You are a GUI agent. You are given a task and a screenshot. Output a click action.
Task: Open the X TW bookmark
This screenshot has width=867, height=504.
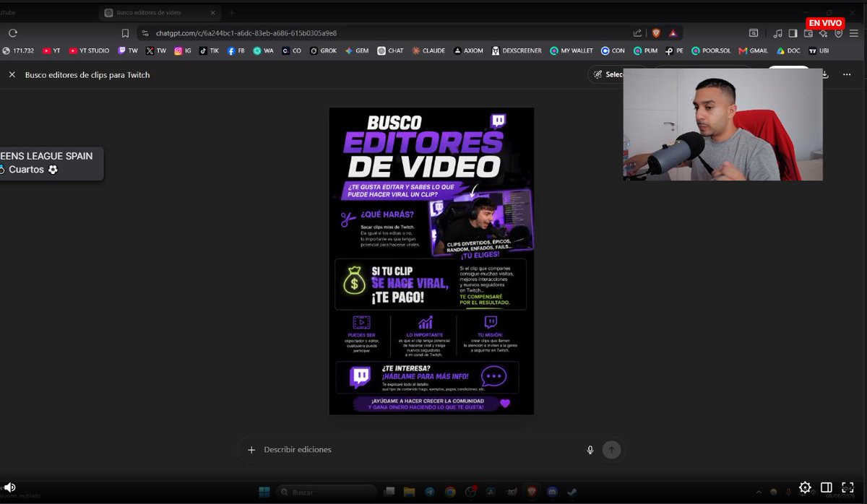point(156,51)
